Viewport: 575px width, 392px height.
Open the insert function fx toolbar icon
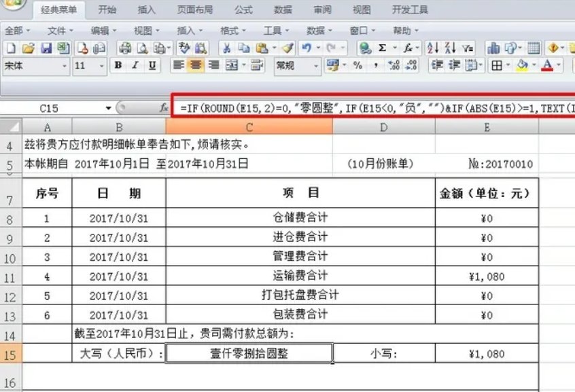(x=408, y=48)
